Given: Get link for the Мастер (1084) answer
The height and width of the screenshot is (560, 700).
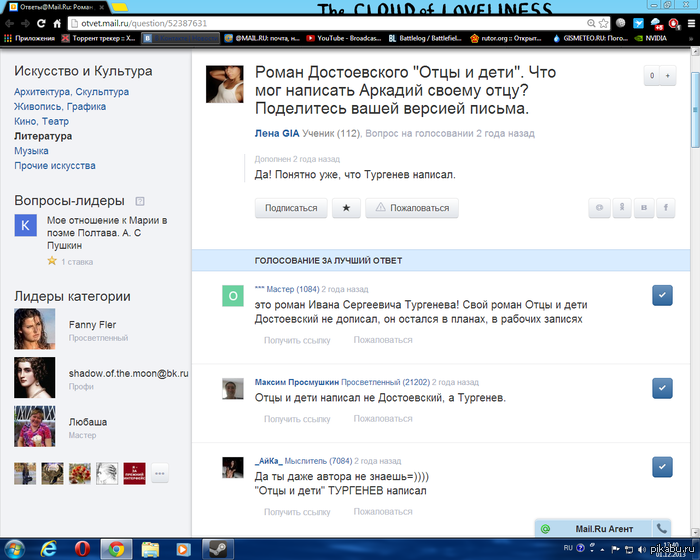Looking at the screenshot, I should coord(297,340).
